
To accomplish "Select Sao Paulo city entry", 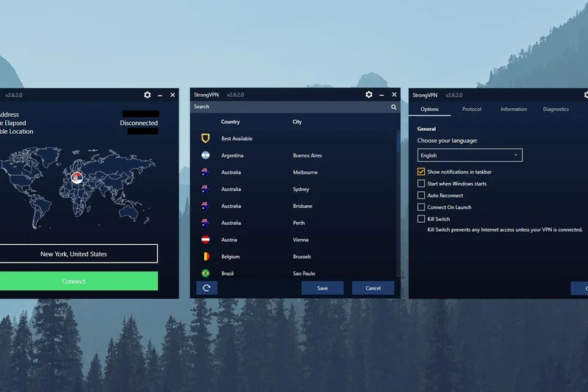I will [x=304, y=274].
